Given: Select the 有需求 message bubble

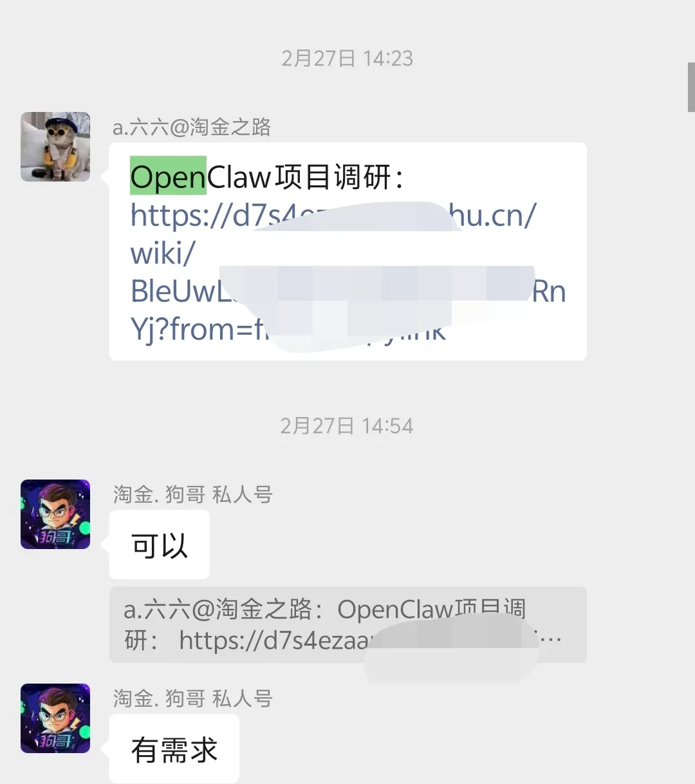Looking at the screenshot, I should [174, 749].
